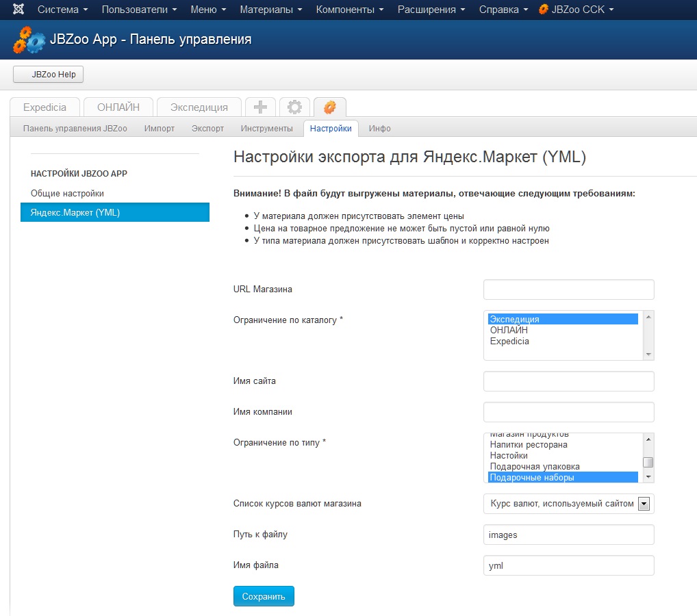Focus the Имя файла input field
Image resolution: width=697 pixels, height=616 pixels.
click(568, 566)
